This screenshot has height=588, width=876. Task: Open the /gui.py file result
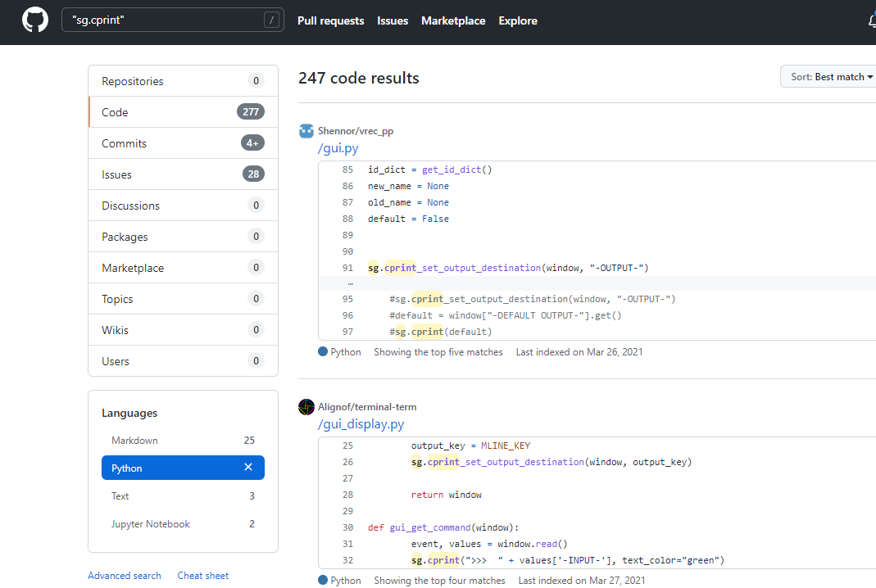pyautogui.click(x=338, y=148)
